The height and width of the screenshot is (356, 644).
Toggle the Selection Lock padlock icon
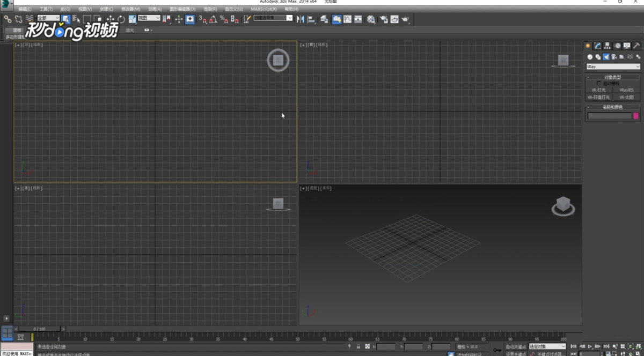pos(358,347)
